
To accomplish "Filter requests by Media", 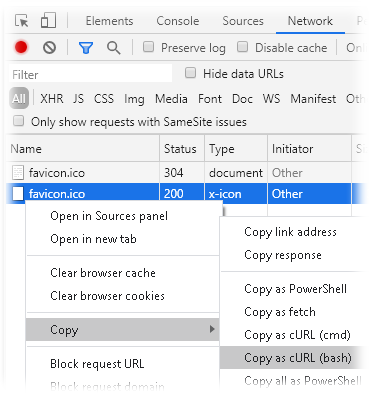I will [171, 99].
